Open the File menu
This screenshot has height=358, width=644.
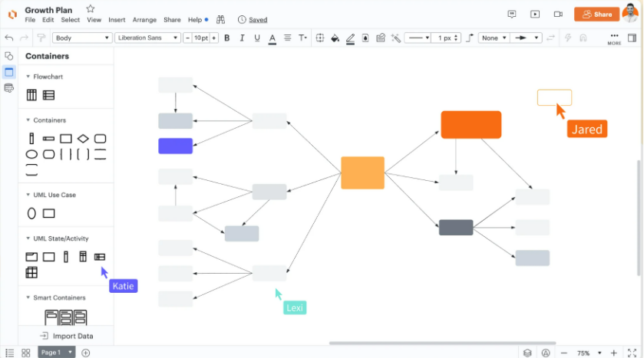(30, 20)
